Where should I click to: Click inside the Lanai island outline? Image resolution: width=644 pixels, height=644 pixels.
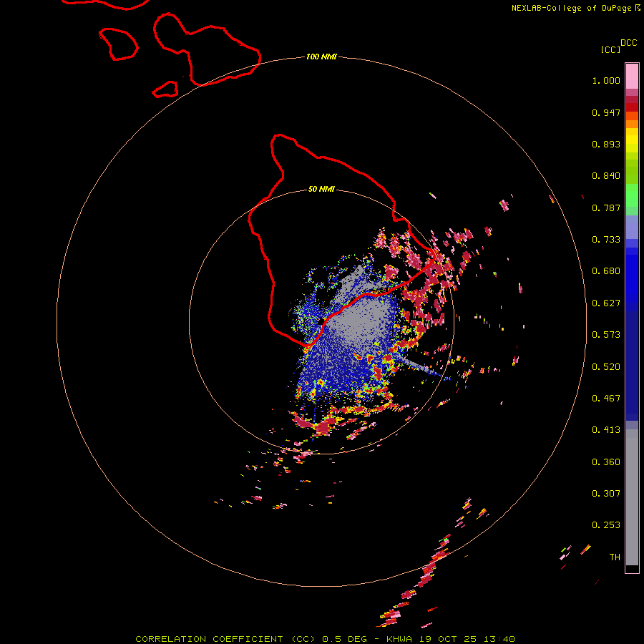[118, 44]
